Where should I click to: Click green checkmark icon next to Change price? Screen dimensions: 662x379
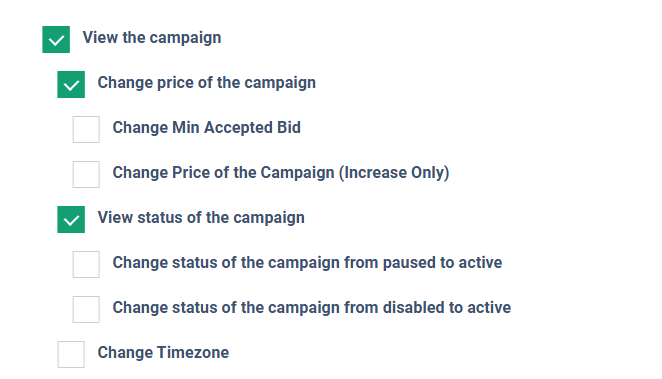(71, 86)
